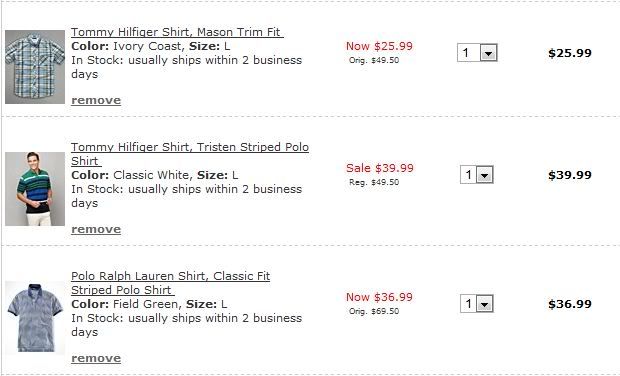Click the bold $36.99 line total
Image resolution: width=620 pixels, height=376 pixels.
[570, 304]
